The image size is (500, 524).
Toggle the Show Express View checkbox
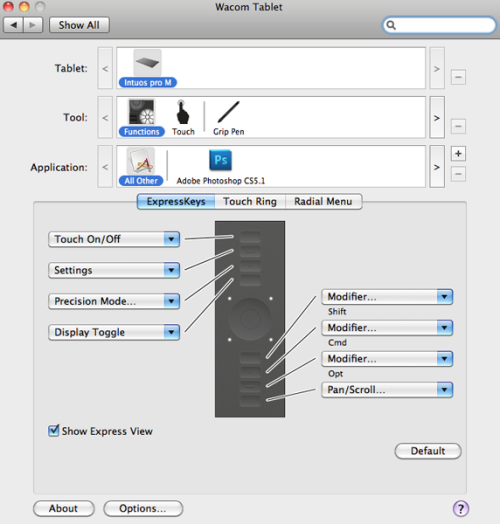click(x=53, y=431)
